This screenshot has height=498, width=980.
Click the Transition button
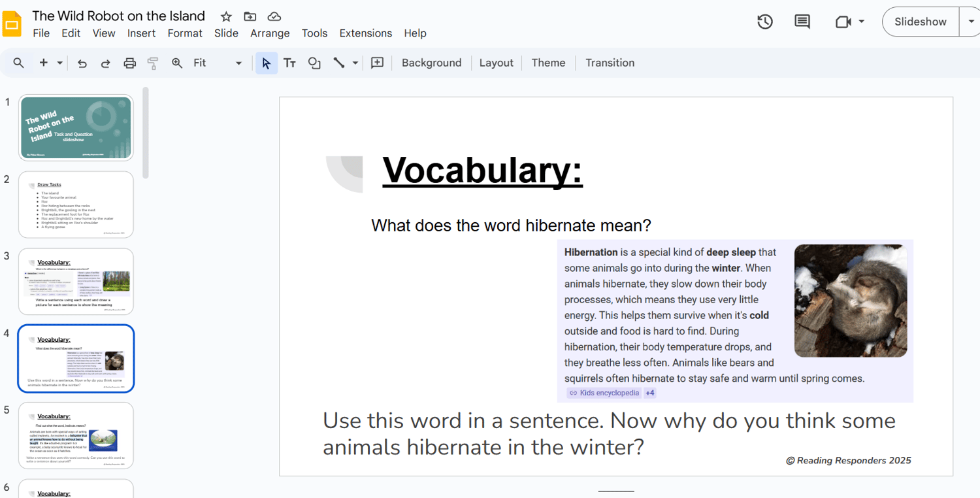pyautogui.click(x=610, y=63)
